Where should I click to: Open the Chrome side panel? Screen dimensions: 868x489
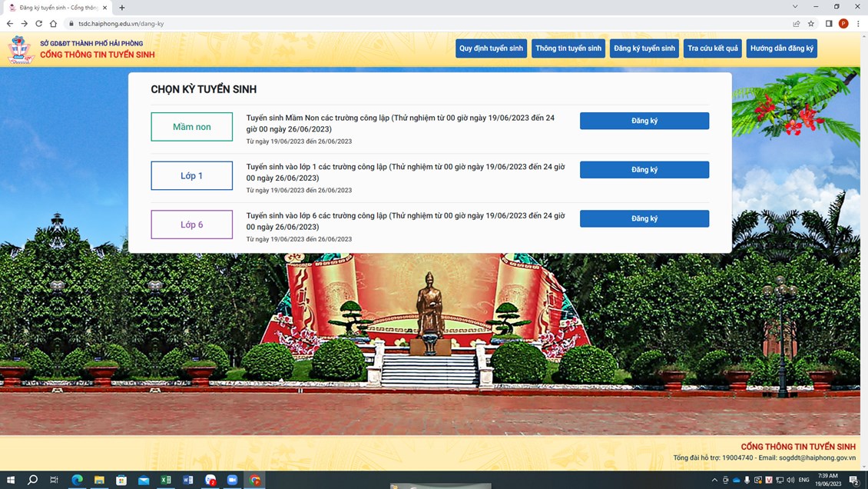[x=829, y=24]
